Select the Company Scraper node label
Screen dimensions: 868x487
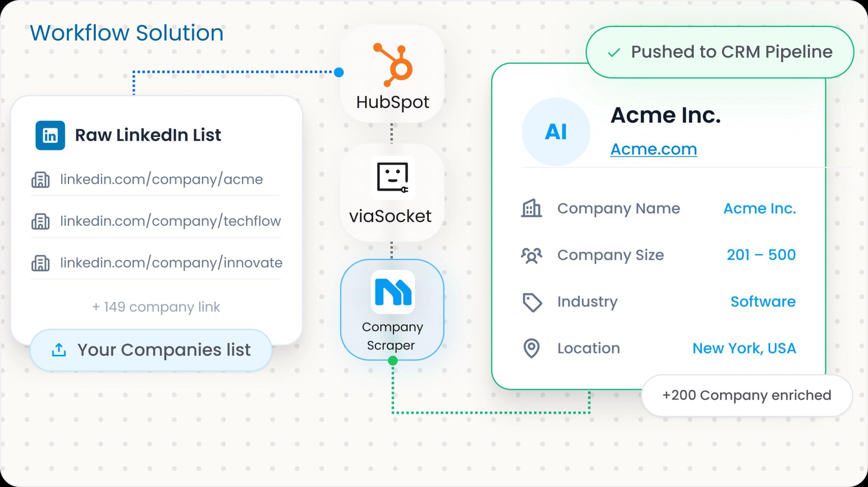tap(392, 336)
